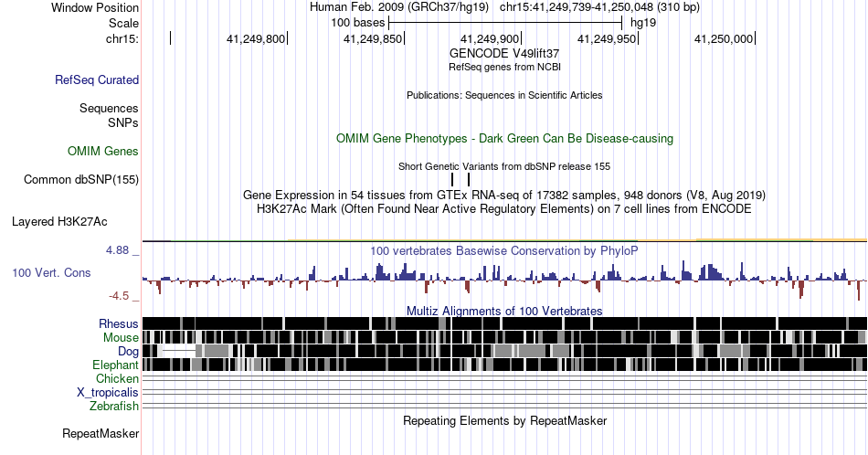Select the Scale label

(x=124, y=23)
